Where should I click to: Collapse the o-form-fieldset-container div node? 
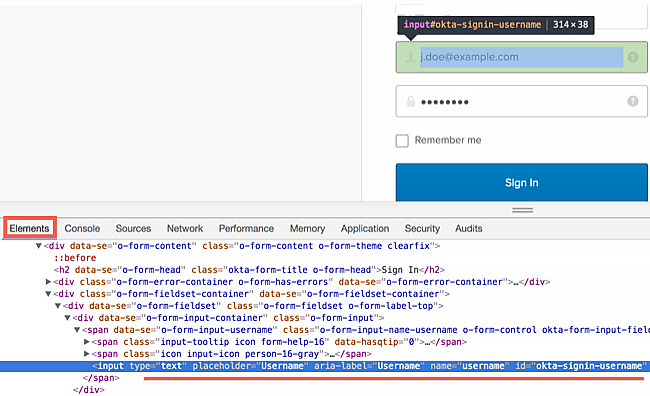click(48, 294)
